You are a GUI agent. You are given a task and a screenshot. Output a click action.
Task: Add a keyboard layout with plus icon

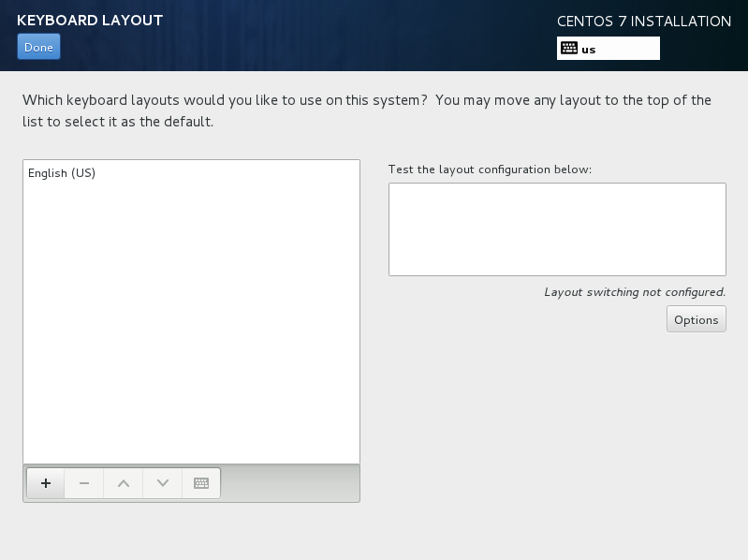[46, 483]
